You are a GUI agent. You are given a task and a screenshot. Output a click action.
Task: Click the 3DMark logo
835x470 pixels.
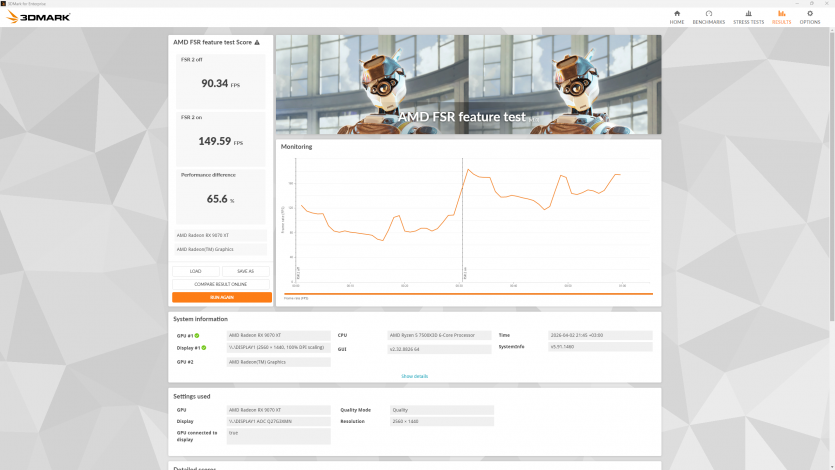tap(38, 17)
